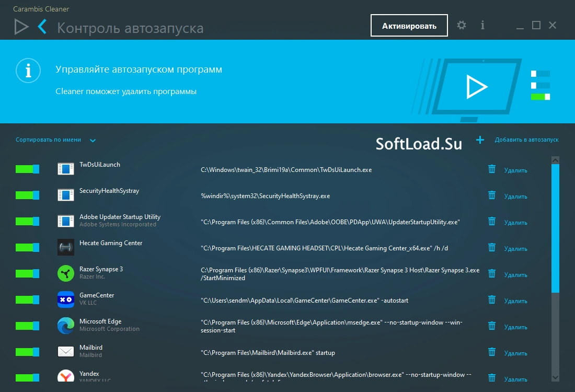
Task: Click 'Adobe Systems Incorporated' publisher text
Action: (118, 224)
